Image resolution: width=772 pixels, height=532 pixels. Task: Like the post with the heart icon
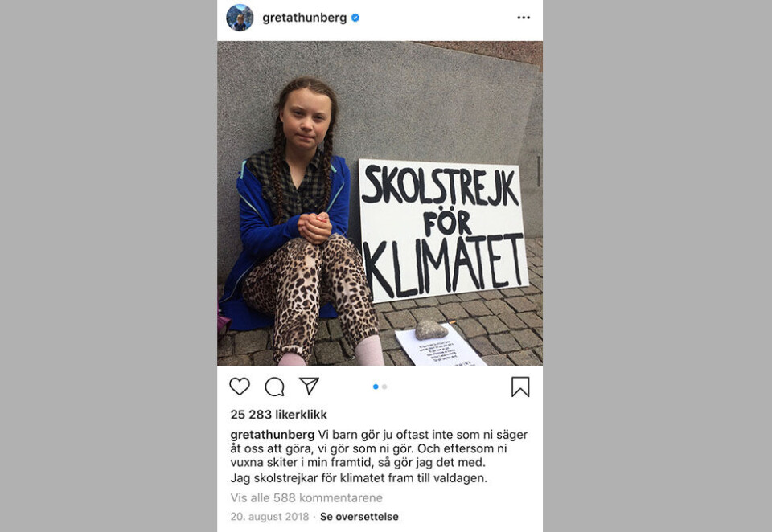[240, 387]
